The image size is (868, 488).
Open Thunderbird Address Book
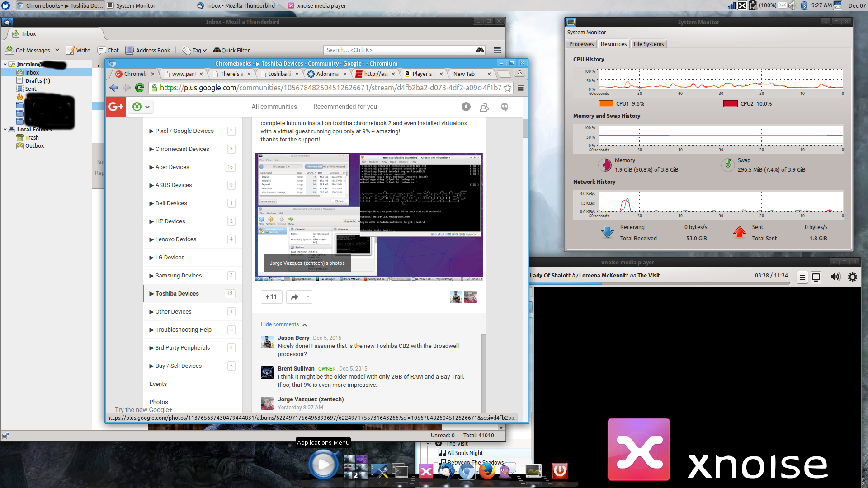(148, 50)
